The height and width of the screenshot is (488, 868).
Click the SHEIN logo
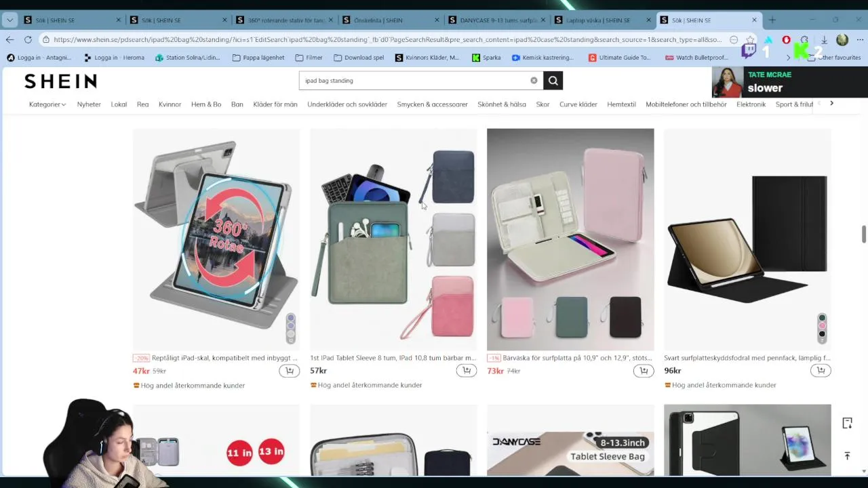(60, 81)
